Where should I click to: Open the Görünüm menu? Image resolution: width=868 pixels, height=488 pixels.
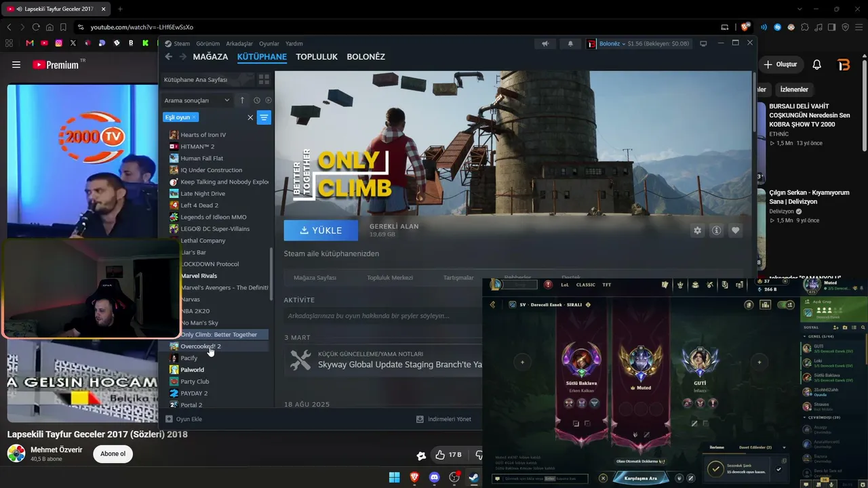tap(208, 43)
